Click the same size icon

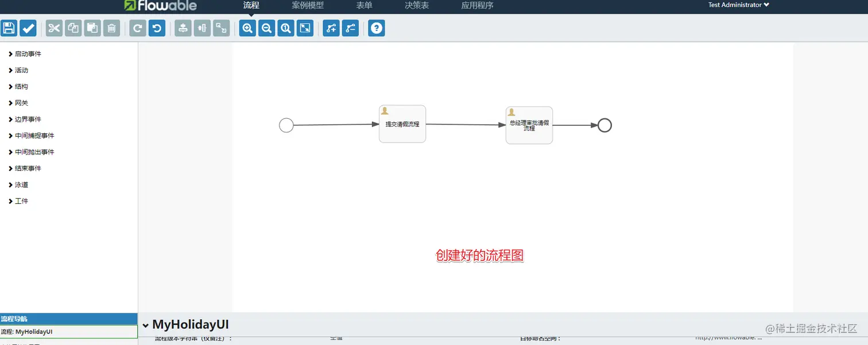[x=222, y=28]
